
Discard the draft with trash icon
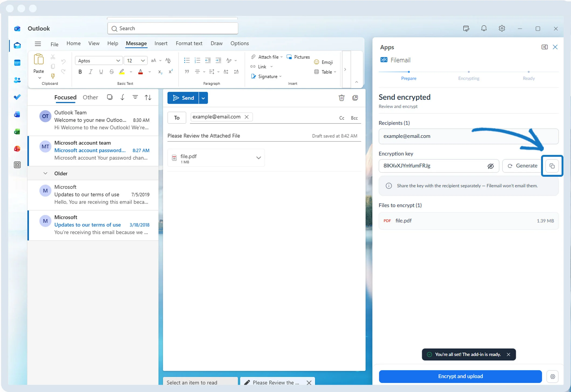341,98
